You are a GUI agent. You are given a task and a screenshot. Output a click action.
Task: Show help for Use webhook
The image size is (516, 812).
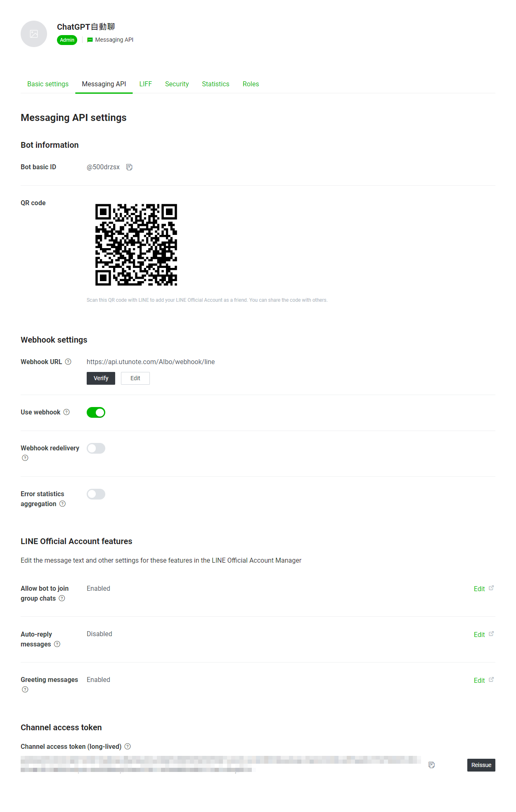point(66,412)
